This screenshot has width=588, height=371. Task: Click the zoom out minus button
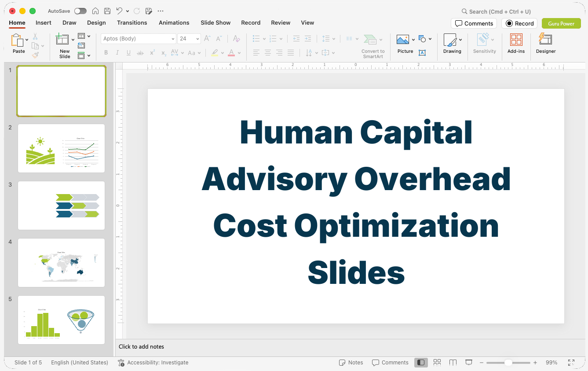click(x=482, y=363)
